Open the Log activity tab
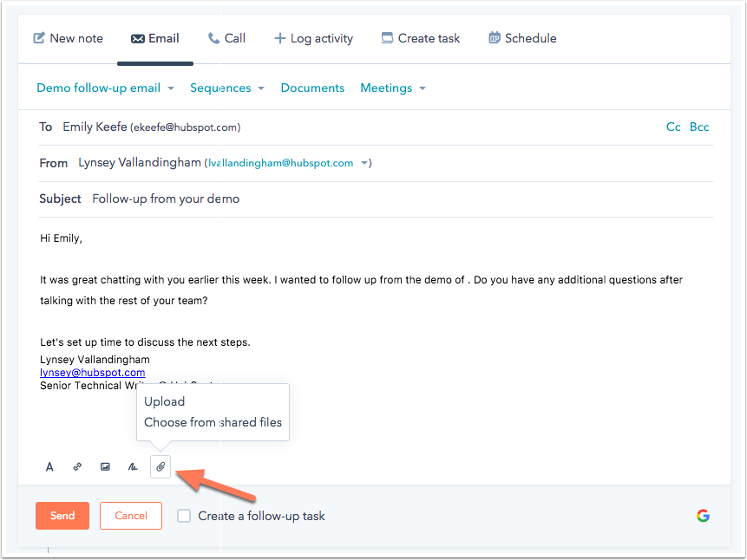This screenshot has width=747, height=560. [x=313, y=38]
